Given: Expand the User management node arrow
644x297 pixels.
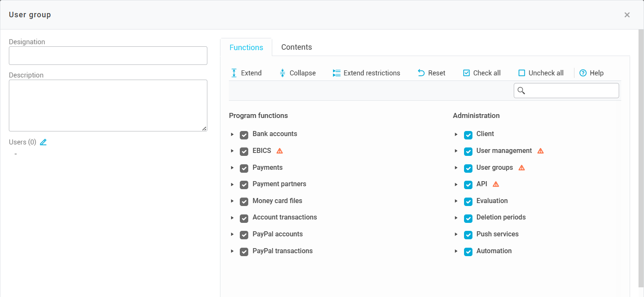Looking at the screenshot, I should tap(456, 151).
